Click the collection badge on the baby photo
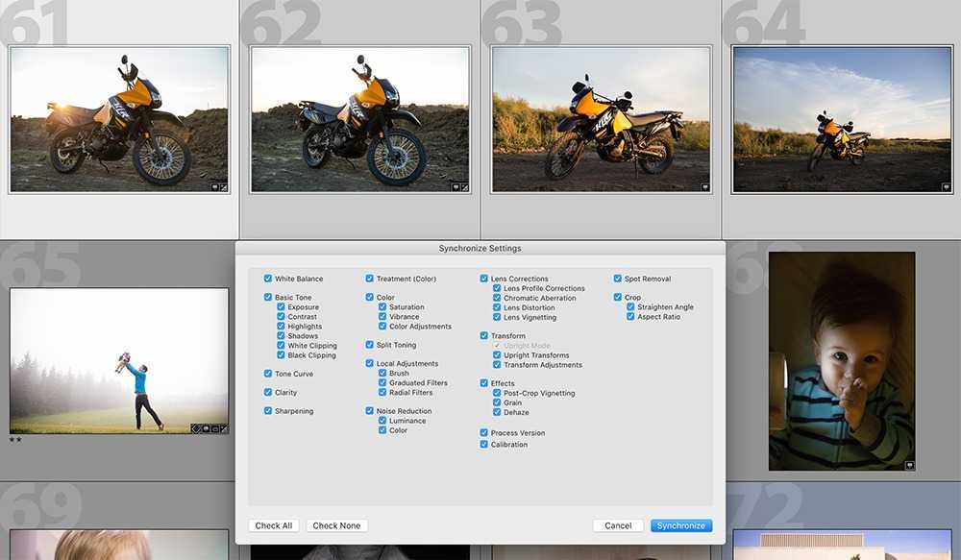Screen dimensions: 961x560 909,465
